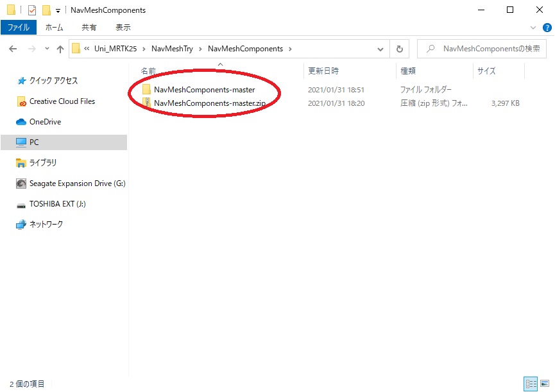
Task: Sort by 名前 column header
Action: point(148,71)
